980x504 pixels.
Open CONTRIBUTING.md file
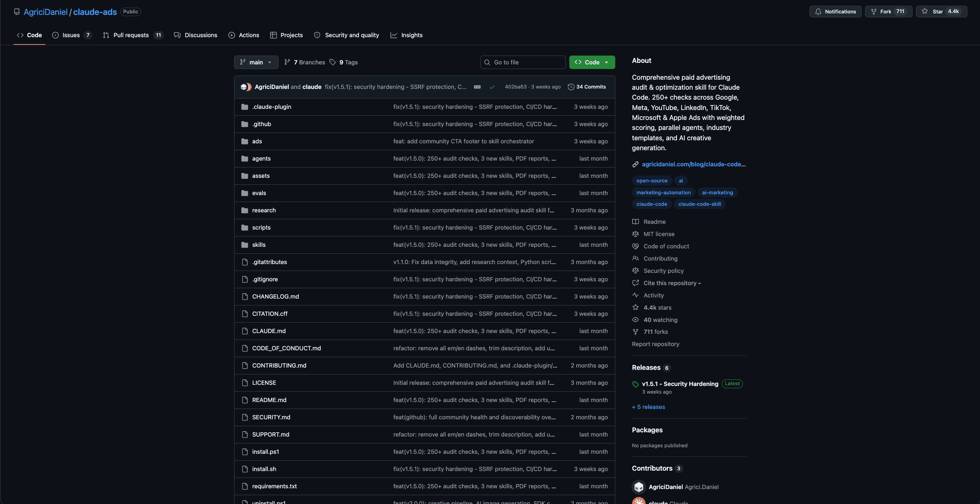[279, 365]
